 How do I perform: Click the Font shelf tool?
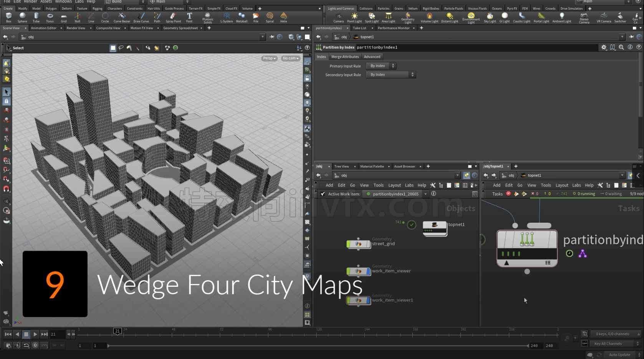[x=189, y=17]
